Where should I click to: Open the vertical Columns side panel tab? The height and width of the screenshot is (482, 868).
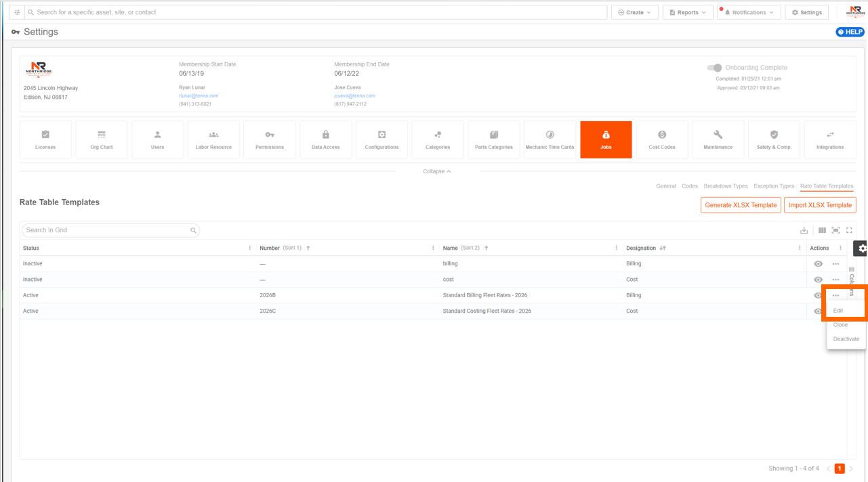pyautogui.click(x=852, y=280)
